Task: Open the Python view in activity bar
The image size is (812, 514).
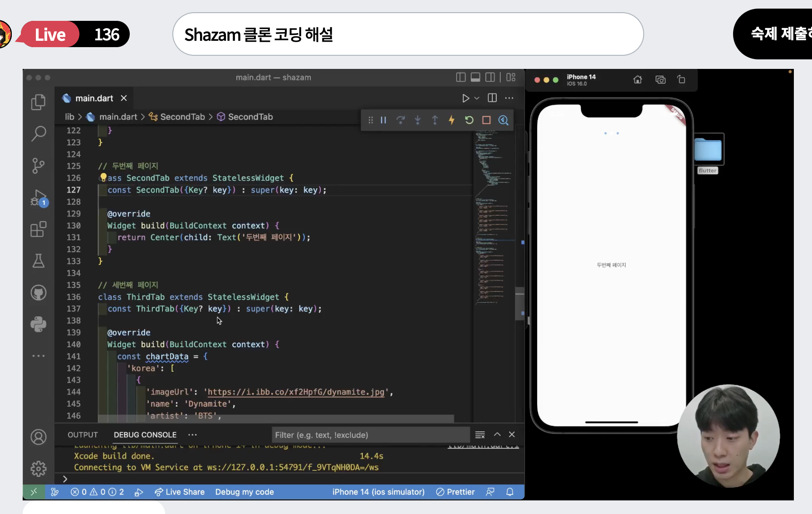Action: point(39,324)
